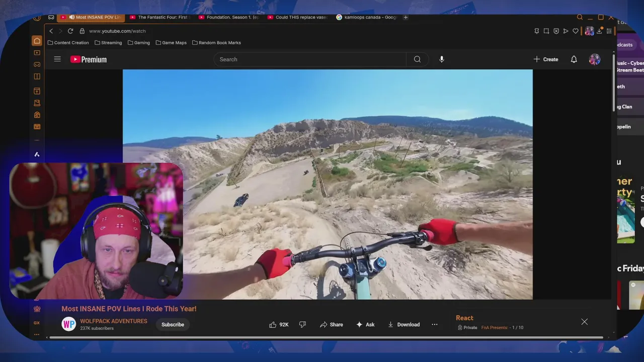Click the mountain bike video player
644x362 pixels.
pyautogui.click(x=328, y=185)
